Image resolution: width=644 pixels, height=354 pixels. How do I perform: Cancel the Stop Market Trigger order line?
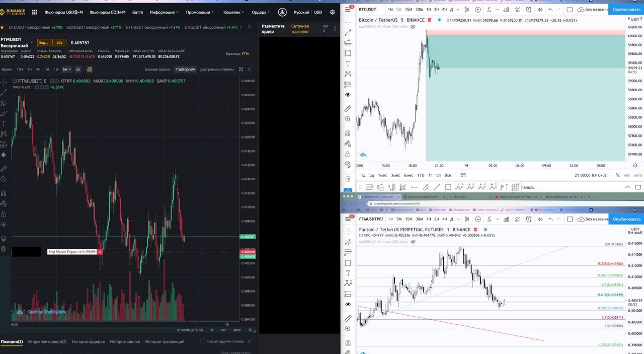pos(100,252)
